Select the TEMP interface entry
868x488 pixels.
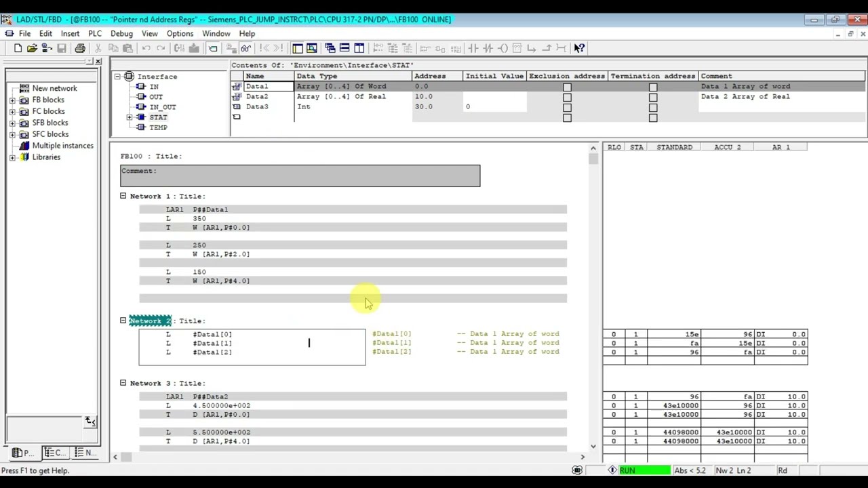158,127
